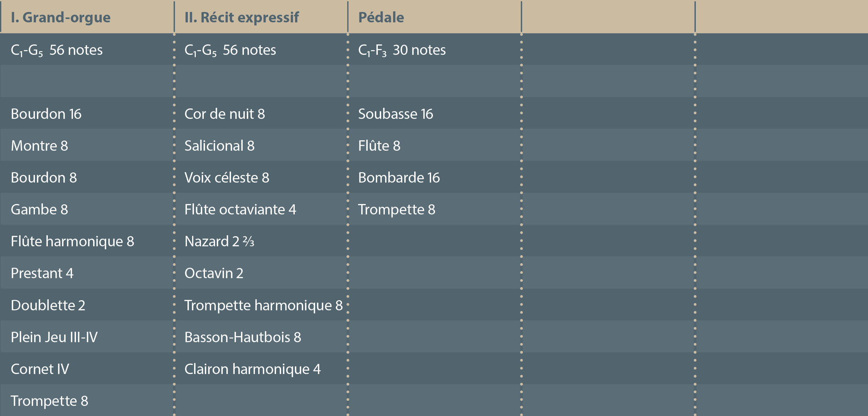Select the Soubasse 16 pedal stop
868x416 pixels.
pos(396,114)
